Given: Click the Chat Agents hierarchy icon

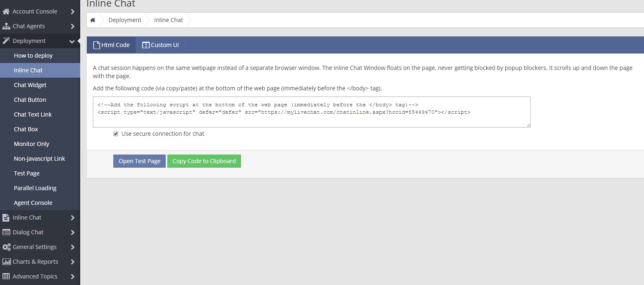Looking at the screenshot, I should tap(6, 26).
